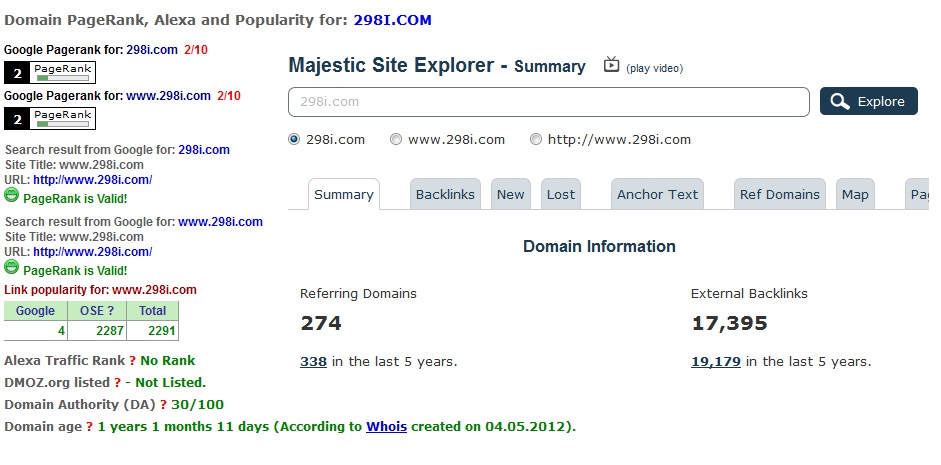Open the Backlinks tab
The image size is (941, 465).
click(x=445, y=194)
